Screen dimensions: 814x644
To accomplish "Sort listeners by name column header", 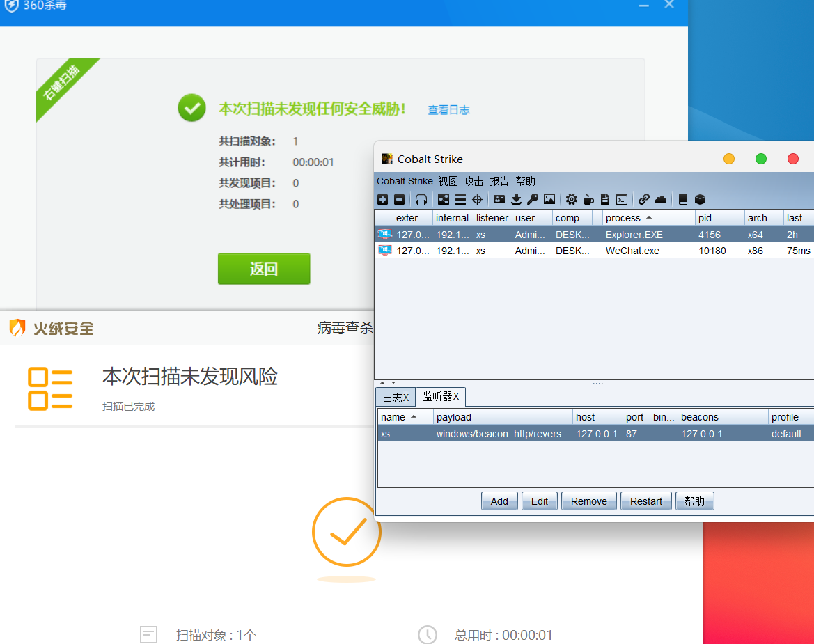I will point(405,417).
